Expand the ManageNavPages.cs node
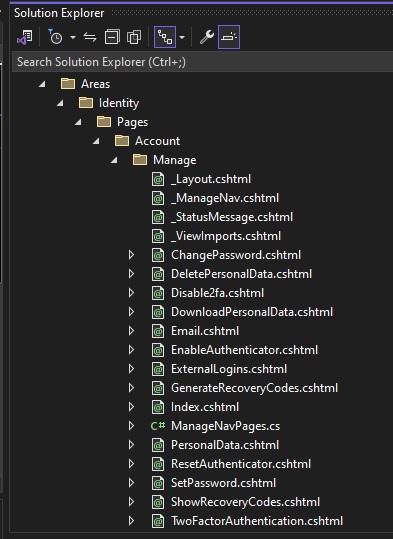 [131, 426]
